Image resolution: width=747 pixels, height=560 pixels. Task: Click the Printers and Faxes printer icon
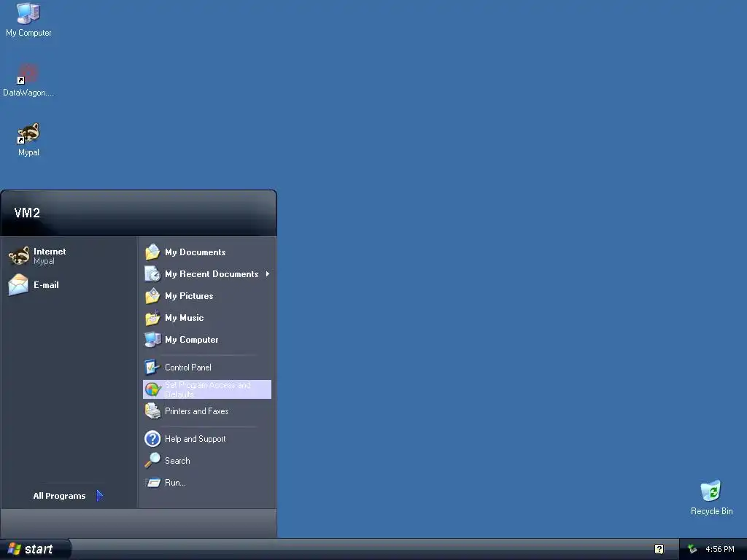click(x=152, y=411)
